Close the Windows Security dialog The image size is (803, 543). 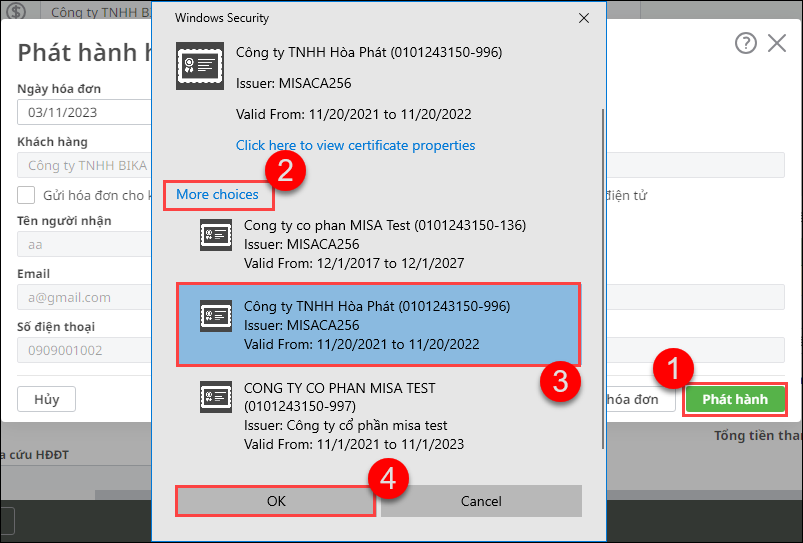coord(583,18)
